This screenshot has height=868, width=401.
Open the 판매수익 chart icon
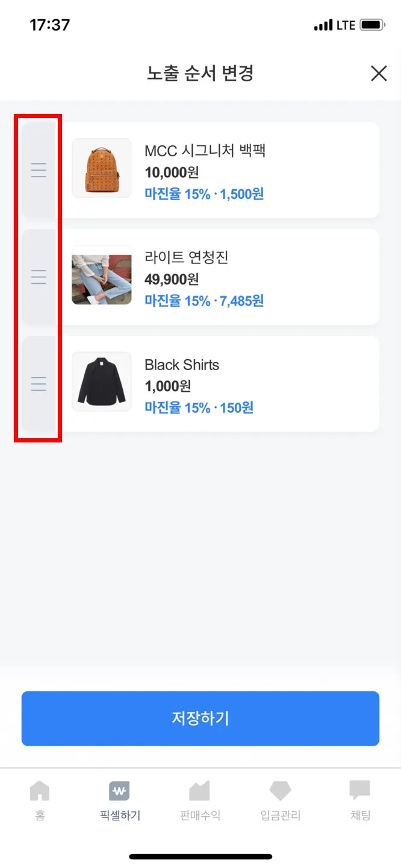[x=199, y=790]
